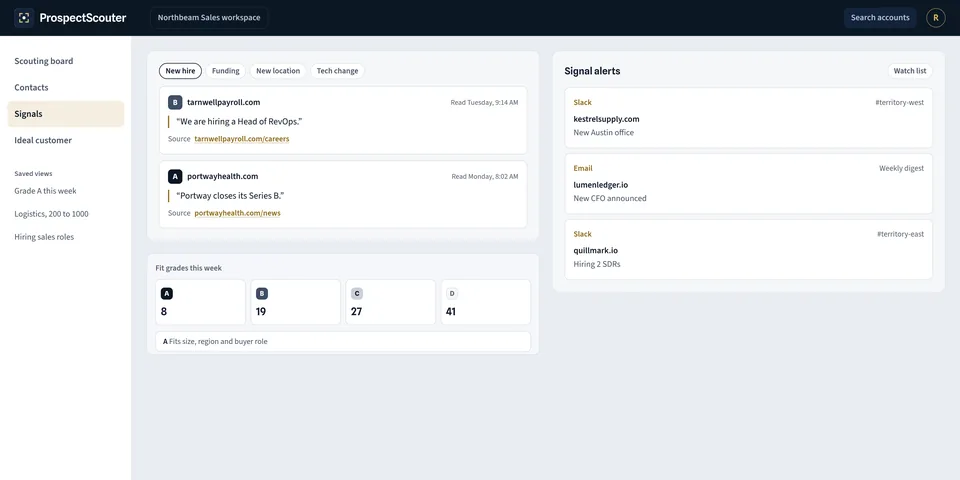Image resolution: width=960 pixels, height=480 pixels.
Task: Open tarnwellpayroll.com/careers source link
Action: pos(242,139)
